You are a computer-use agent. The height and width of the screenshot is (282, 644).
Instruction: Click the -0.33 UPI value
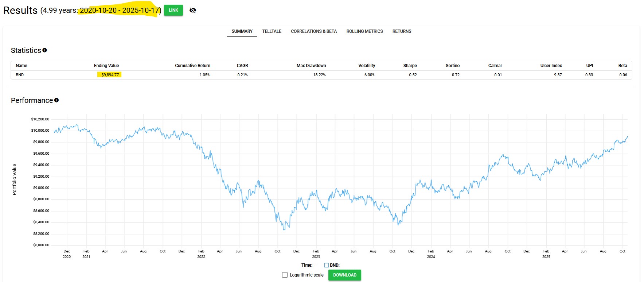pos(589,75)
